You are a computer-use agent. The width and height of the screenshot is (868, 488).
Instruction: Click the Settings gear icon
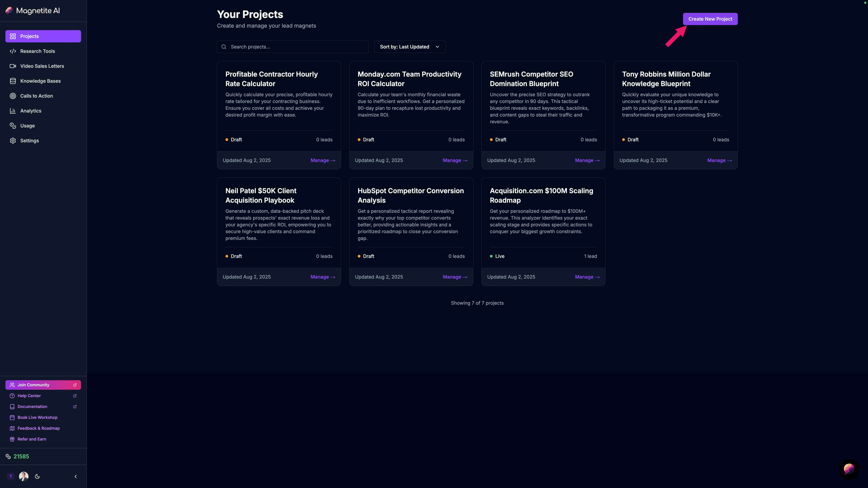point(13,140)
